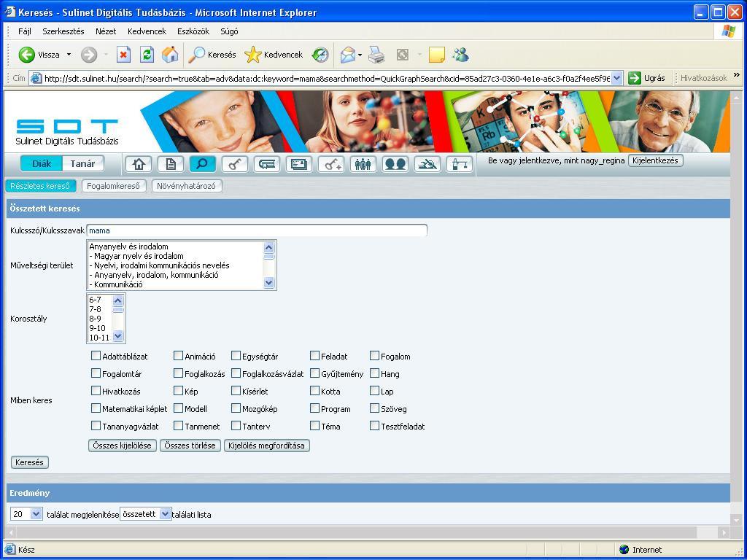747x560 pixels.
Task: Open the SDT bookmark message icon
Action: pyautogui.click(x=267, y=164)
